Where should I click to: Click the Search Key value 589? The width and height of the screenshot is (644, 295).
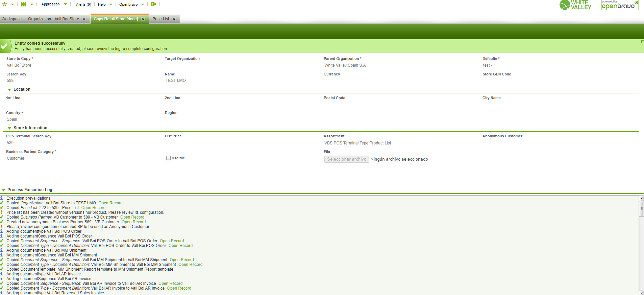point(10,81)
